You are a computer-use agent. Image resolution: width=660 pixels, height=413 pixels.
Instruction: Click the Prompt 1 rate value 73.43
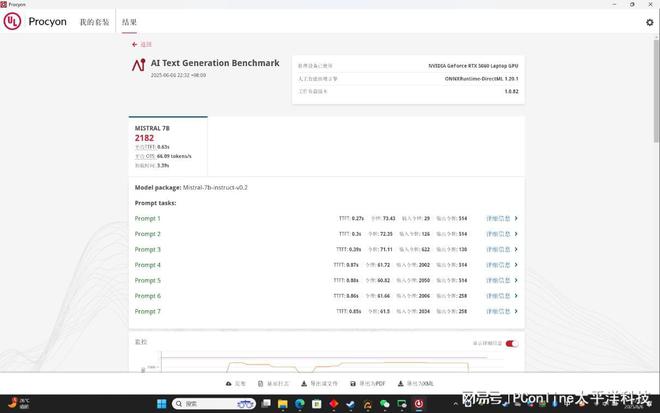pos(389,218)
